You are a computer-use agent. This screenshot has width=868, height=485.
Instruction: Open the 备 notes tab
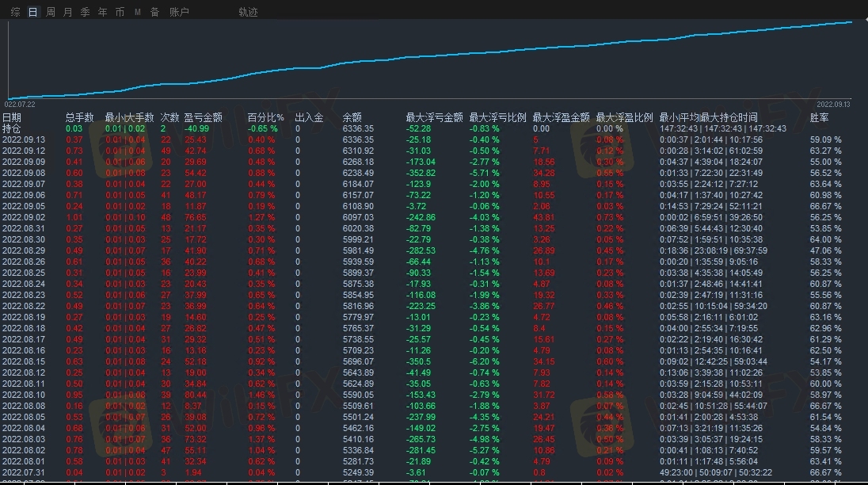point(154,12)
